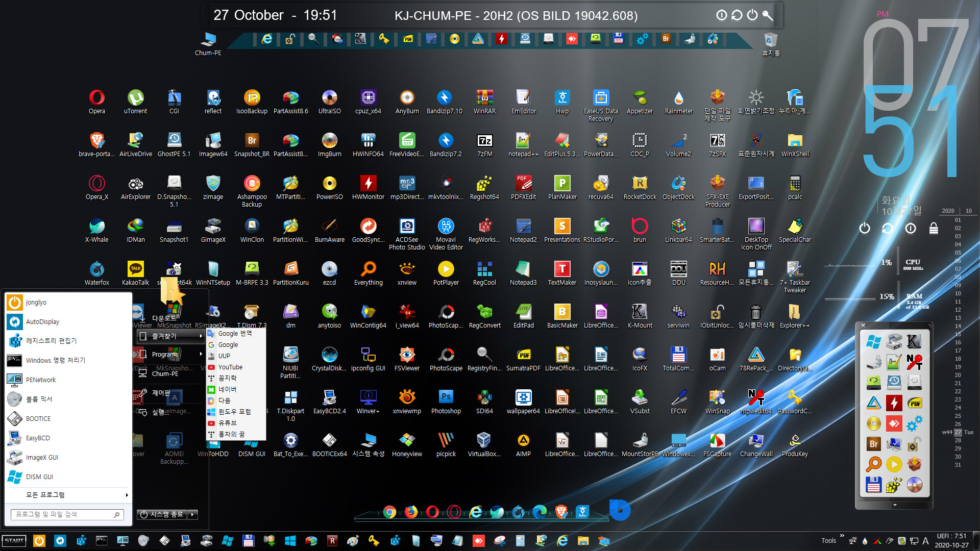The image size is (980, 551).
Task: Open RocketDock desktop icon
Action: click(x=640, y=187)
